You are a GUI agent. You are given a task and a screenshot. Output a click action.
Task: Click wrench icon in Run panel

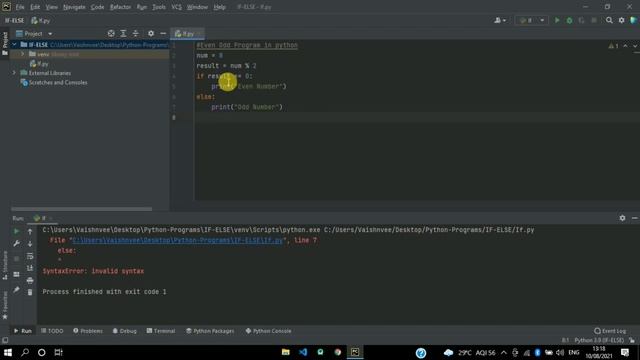click(x=16, y=244)
